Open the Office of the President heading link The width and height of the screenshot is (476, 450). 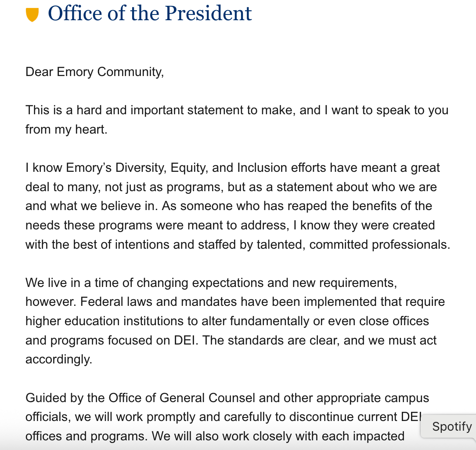click(x=150, y=14)
